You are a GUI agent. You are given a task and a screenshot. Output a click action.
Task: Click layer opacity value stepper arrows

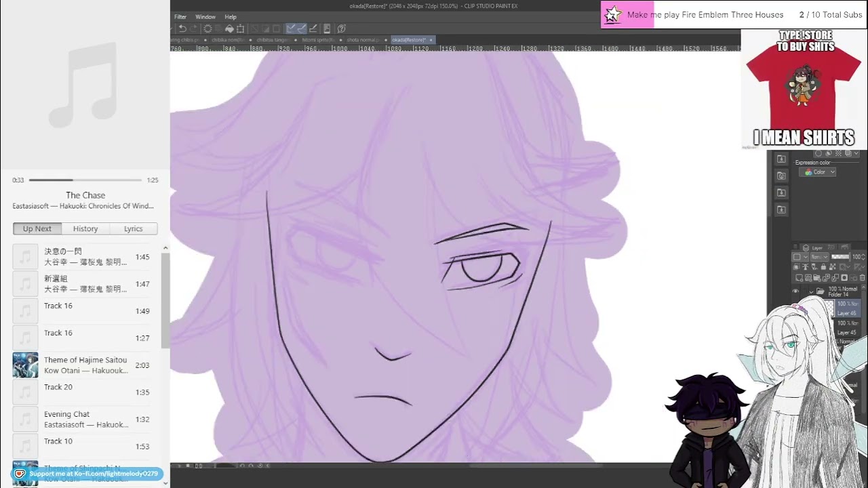pos(863,257)
